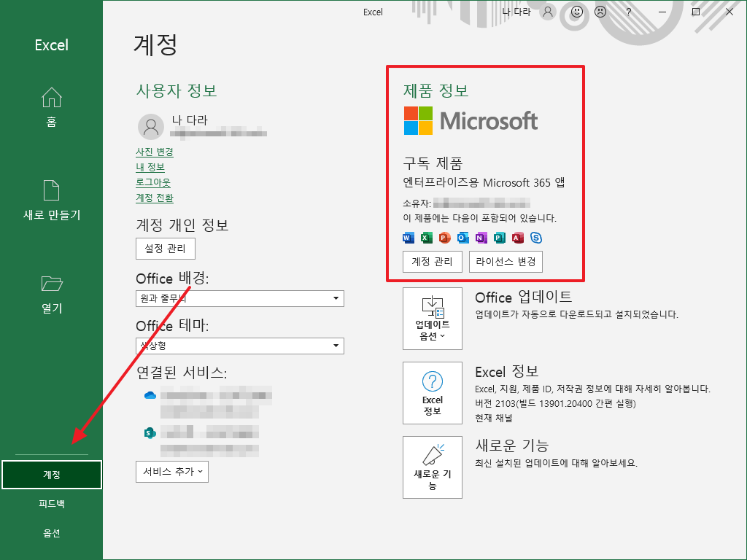Open the 새로운 기능 button
Screen dimensions: 747x560
click(432, 467)
